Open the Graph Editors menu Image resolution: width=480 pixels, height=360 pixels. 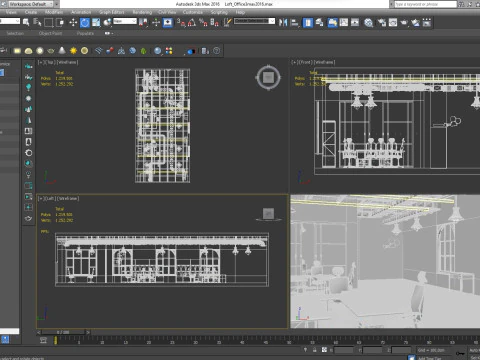tap(112, 12)
